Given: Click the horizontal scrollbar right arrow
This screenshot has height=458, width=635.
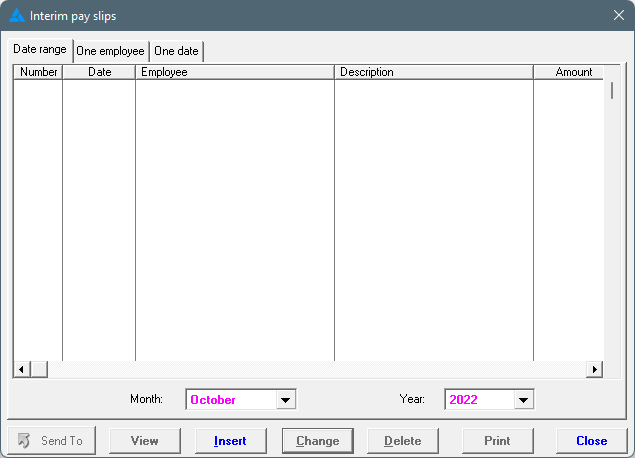Looking at the screenshot, I should (x=594, y=369).
